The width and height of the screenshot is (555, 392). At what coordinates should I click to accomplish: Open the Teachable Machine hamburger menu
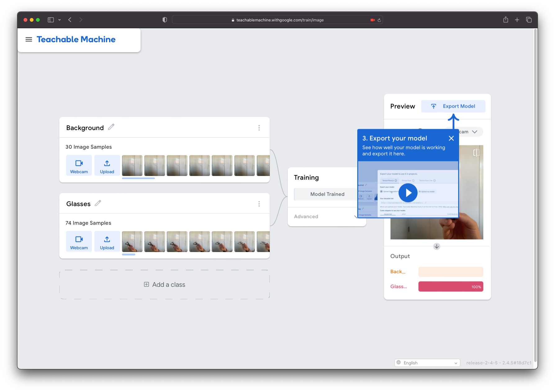29,39
